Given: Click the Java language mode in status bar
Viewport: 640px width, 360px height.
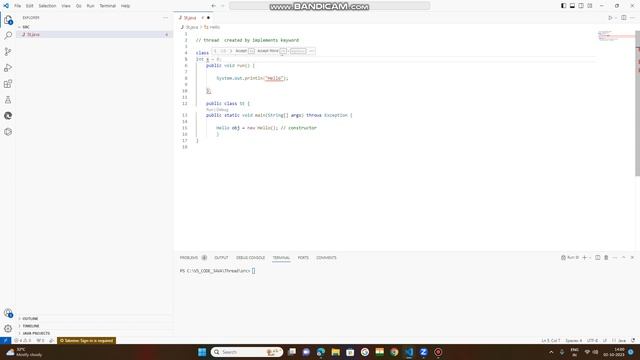Looking at the screenshot, I should pos(622,340).
